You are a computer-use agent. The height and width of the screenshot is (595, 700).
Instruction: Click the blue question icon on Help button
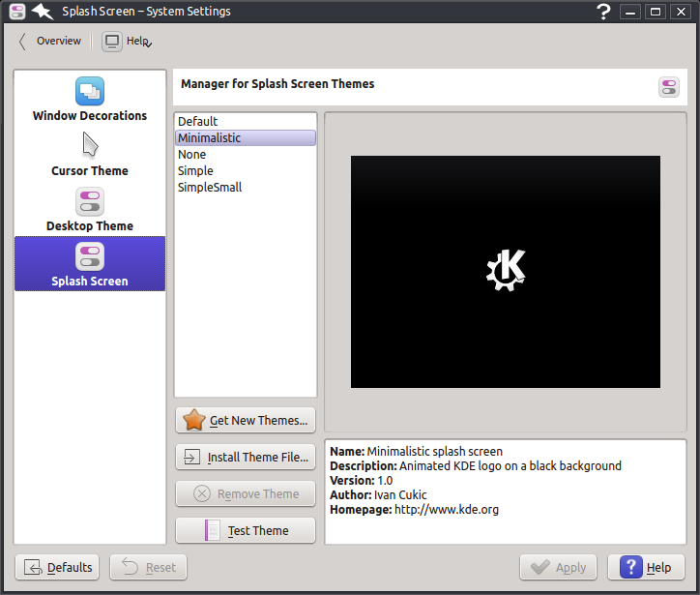(630, 567)
